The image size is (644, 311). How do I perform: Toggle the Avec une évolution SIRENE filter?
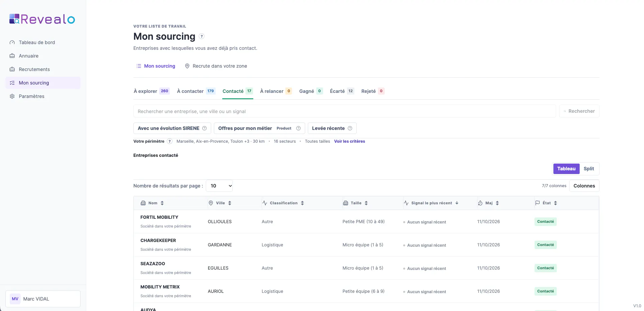tap(172, 128)
